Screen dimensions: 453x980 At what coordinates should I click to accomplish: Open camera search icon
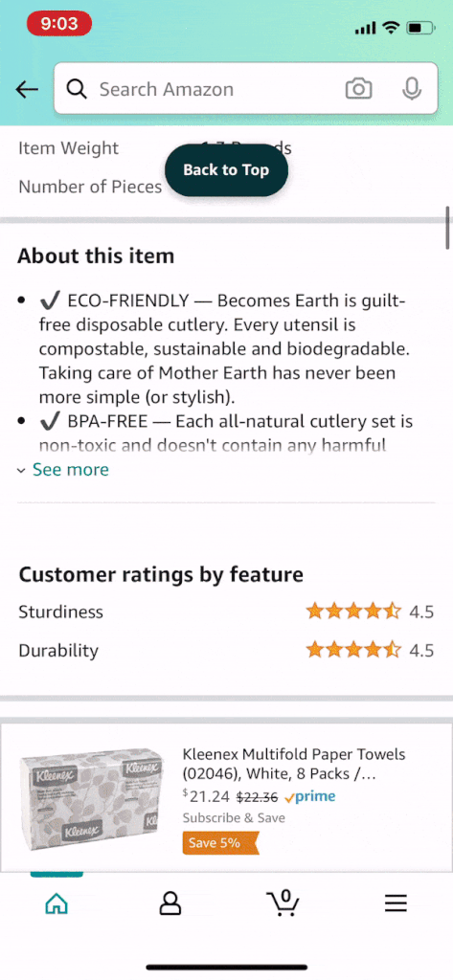358,89
